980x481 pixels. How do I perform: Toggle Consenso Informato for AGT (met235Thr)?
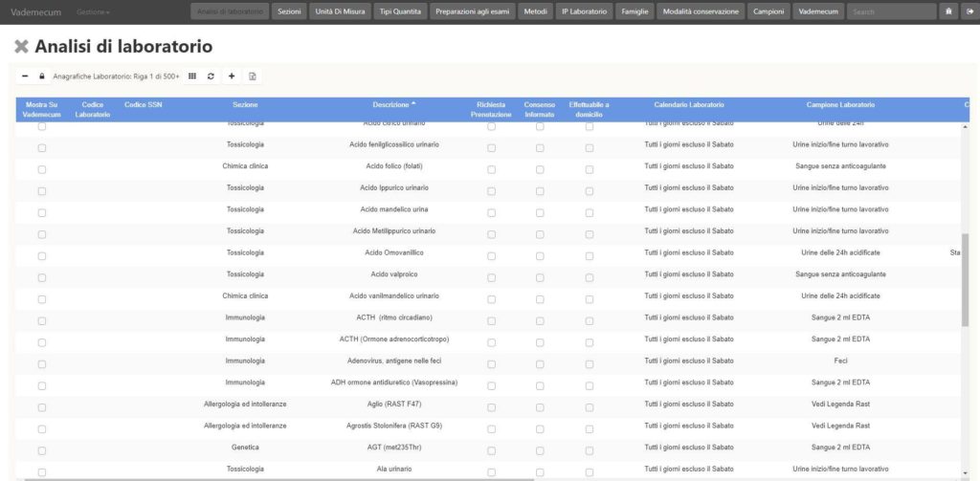540,449
